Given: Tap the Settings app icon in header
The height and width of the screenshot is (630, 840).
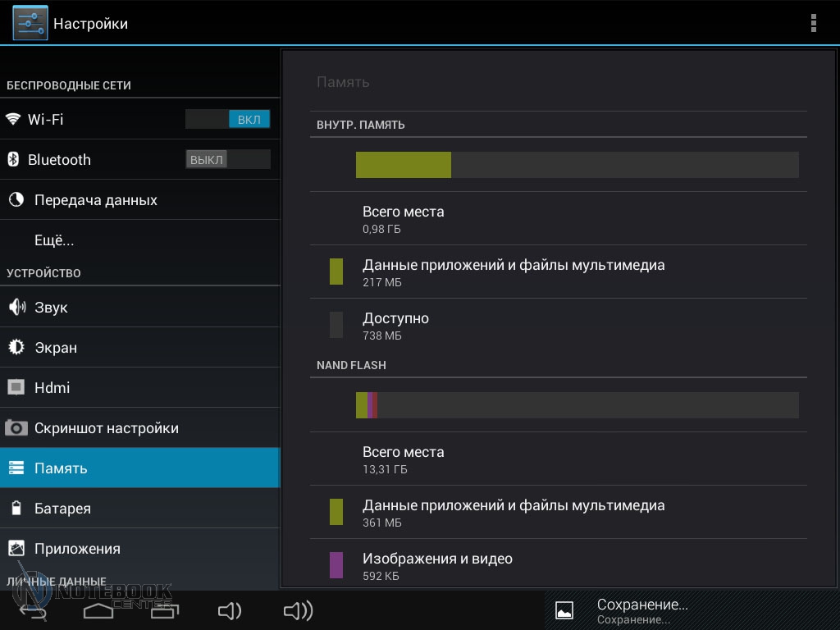Looking at the screenshot, I should [30, 23].
